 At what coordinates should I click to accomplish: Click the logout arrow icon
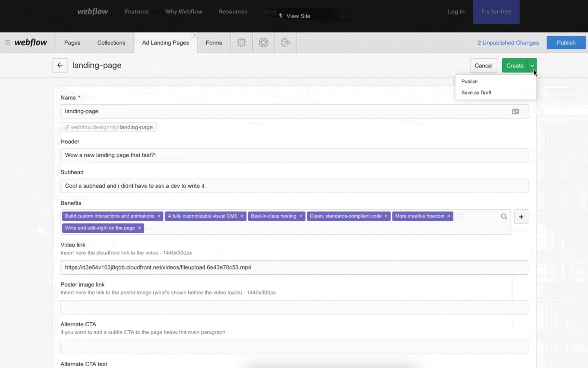285,43
